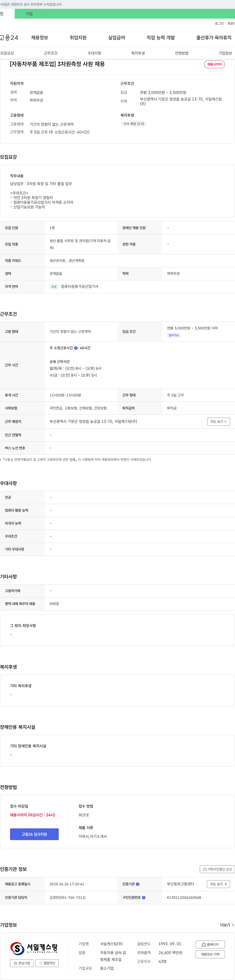This screenshot has height=980, width=235.
Task: Click the 채용시까지 deadline badge
Action: (x=214, y=64)
